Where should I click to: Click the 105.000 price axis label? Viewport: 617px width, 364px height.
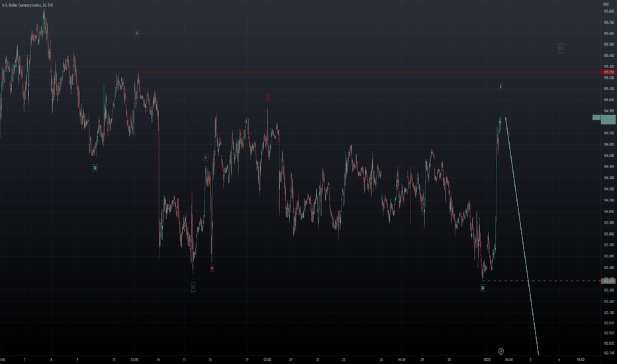609,100
